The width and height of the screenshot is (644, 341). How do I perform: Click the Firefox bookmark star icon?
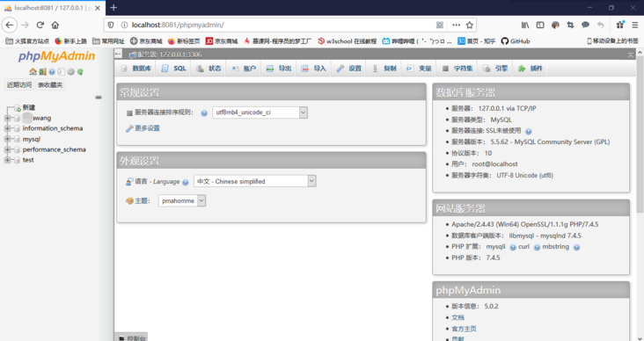[x=470, y=25]
